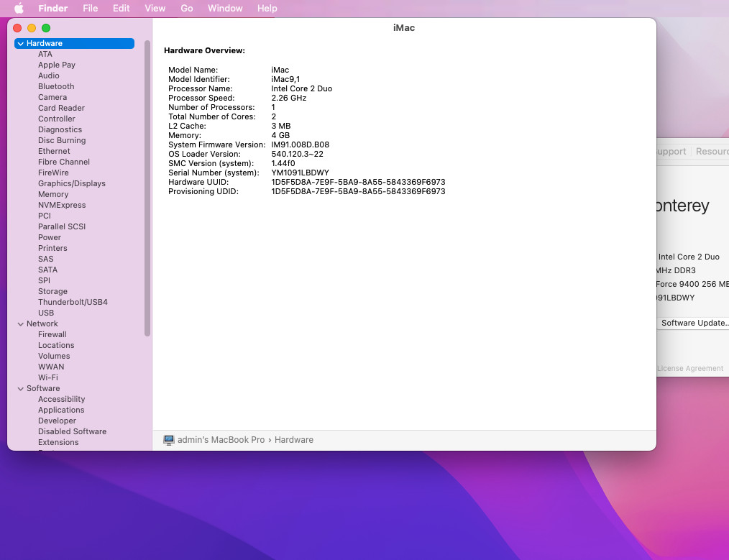The image size is (729, 560).
Task: Open the Window menu
Action: click(225, 9)
